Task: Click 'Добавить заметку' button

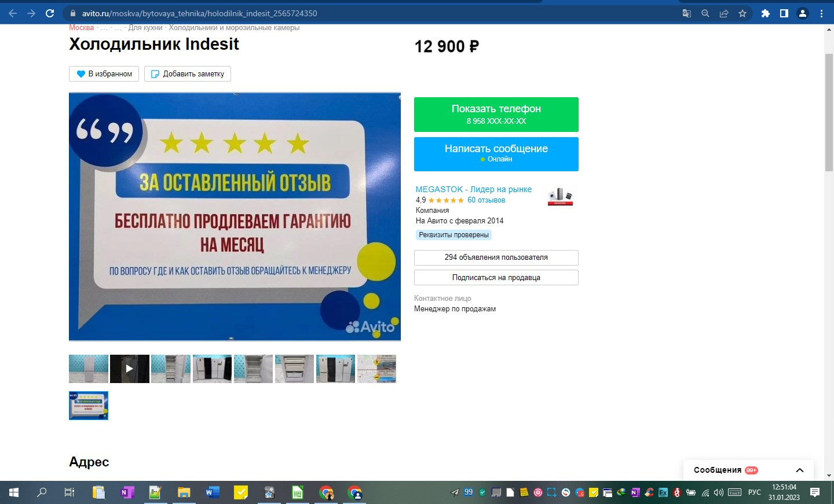Action: tap(188, 73)
